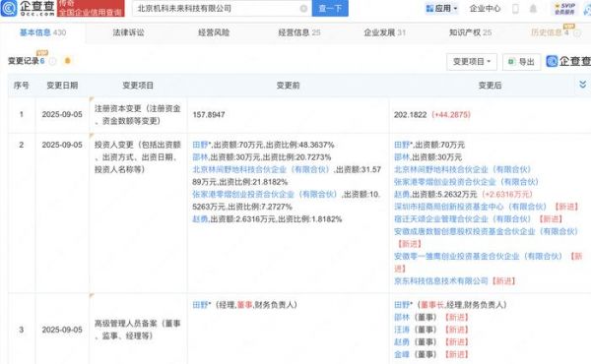Select the 157.8947 value in 变更前
This screenshot has width=591, height=364.
(x=209, y=114)
